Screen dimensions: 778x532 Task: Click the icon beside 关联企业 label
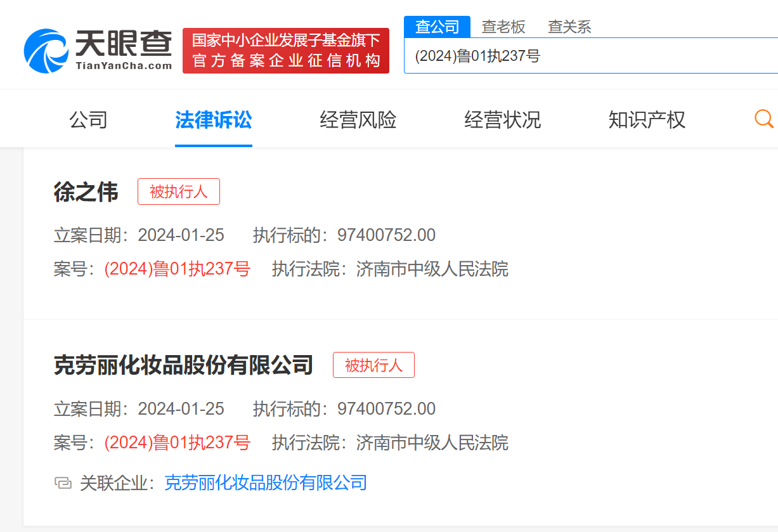click(x=63, y=483)
